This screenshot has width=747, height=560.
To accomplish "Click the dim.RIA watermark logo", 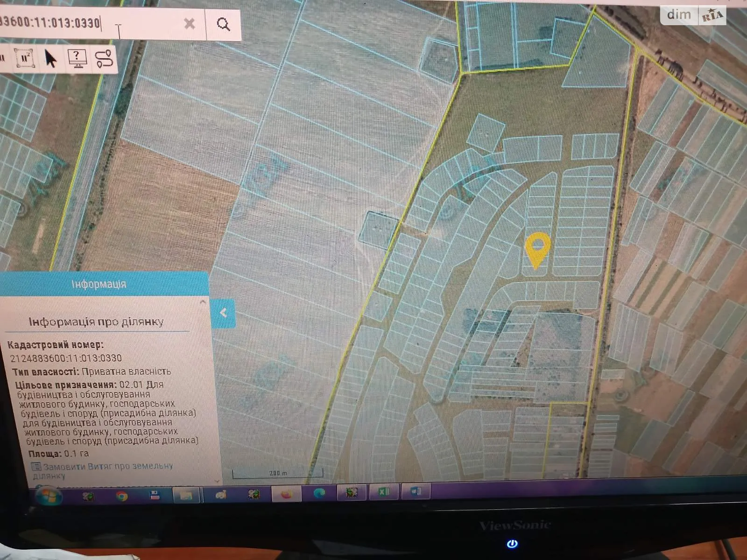I will click(694, 15).
